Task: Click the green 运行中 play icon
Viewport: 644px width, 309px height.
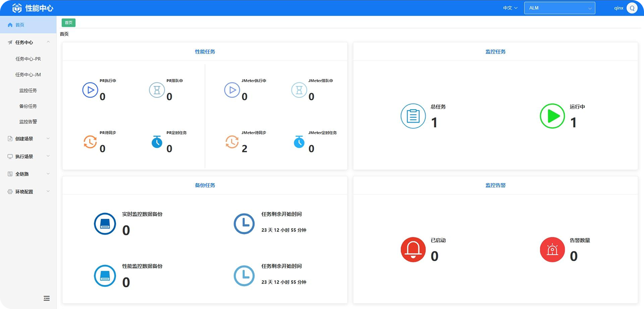Action: (x=552, y=116)
